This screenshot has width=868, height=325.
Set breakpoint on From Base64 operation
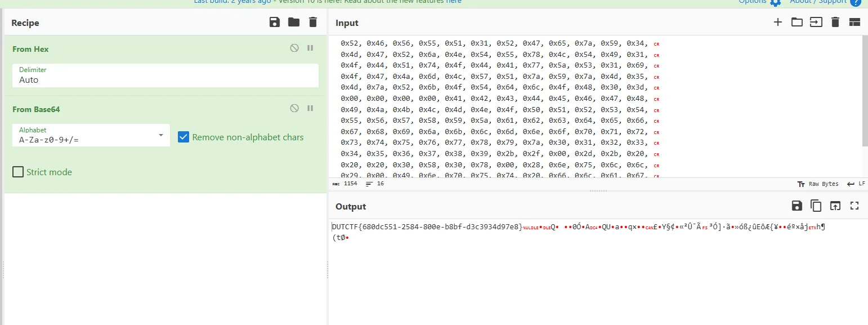coord(310,108)
